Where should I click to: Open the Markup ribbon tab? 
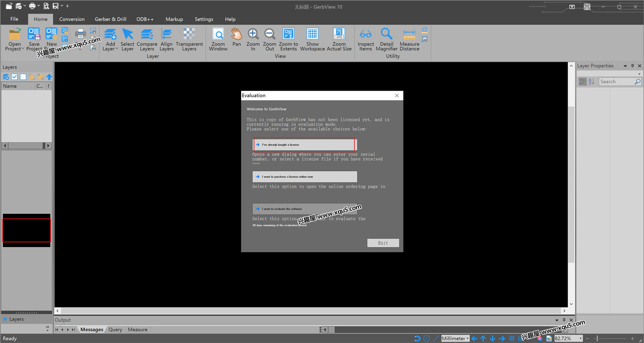click(174, 19)
